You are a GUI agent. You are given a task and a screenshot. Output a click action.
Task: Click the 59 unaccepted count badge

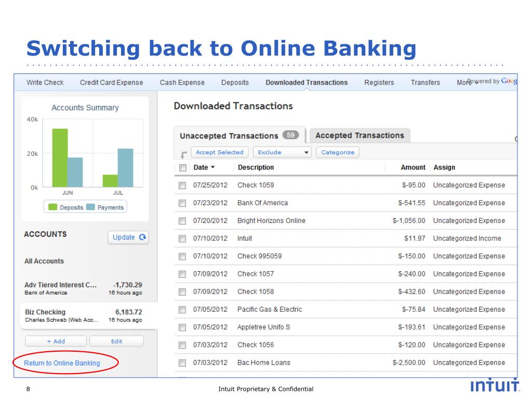[x=290, y=135]
